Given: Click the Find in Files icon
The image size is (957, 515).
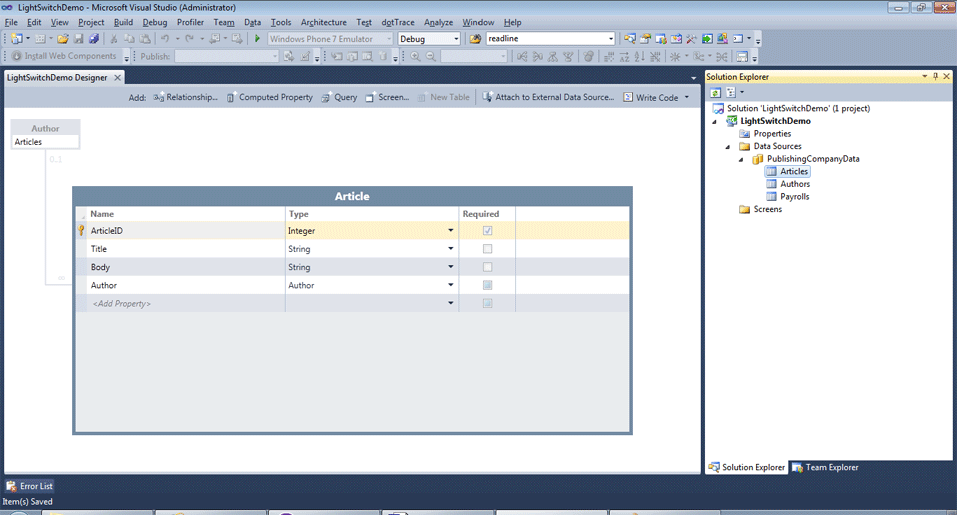Looking at the screenshot, I should 475,38.
